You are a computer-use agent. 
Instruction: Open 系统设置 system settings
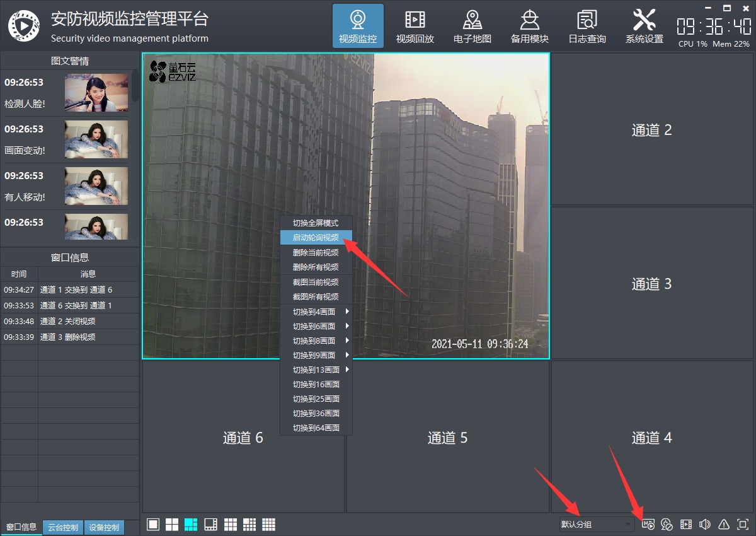pos(644,26)
